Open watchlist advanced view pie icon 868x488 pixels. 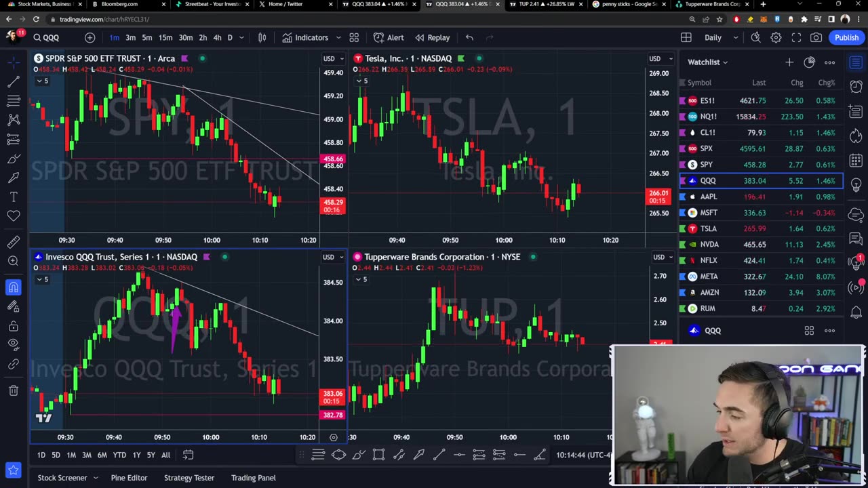[809, 62]
